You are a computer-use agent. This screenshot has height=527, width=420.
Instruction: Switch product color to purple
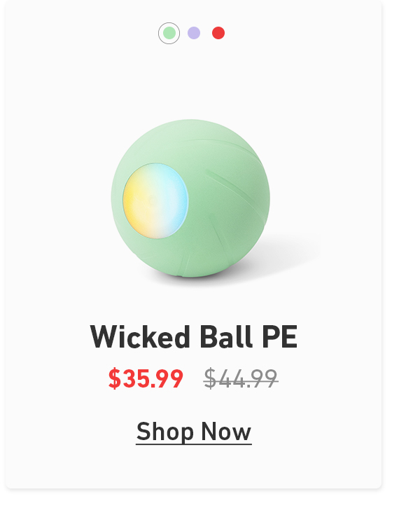(x=194, y=33)
